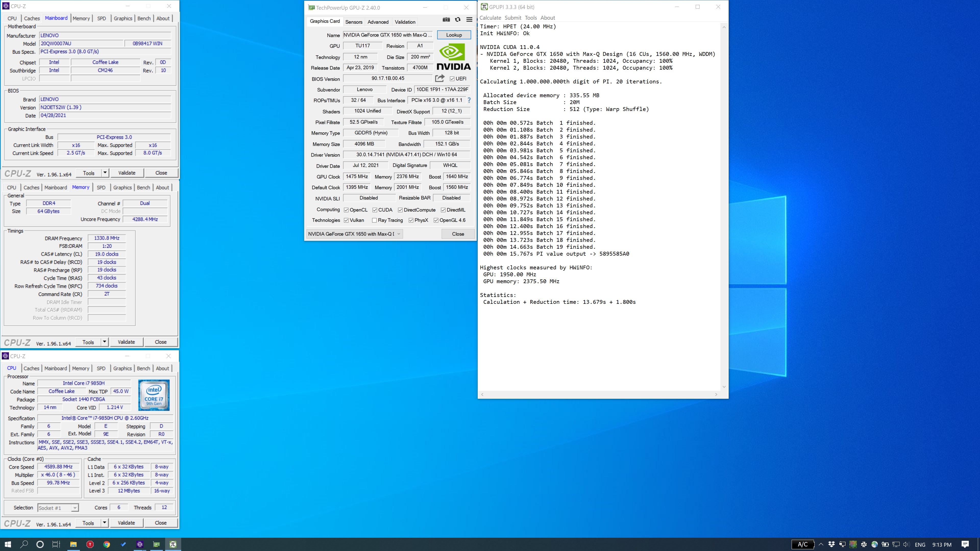Click the Bus Interface question mark help icon

(469, 101)
